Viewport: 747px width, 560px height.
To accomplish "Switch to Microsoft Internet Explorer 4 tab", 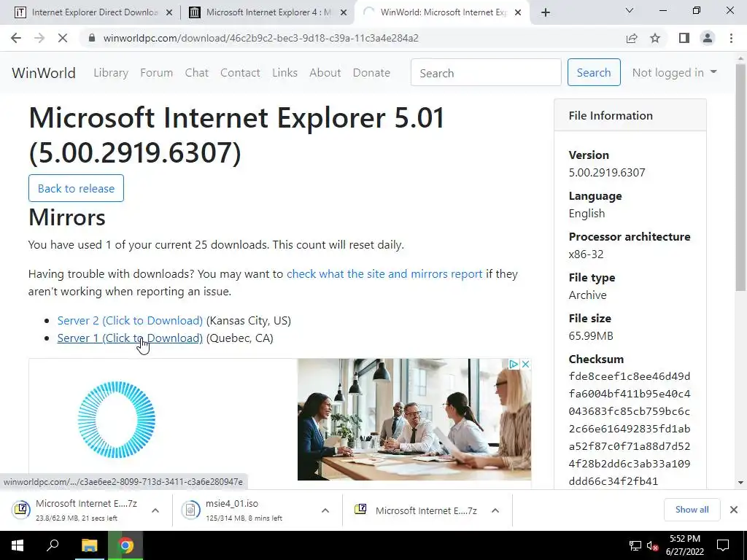I will [x=268, y=12].
